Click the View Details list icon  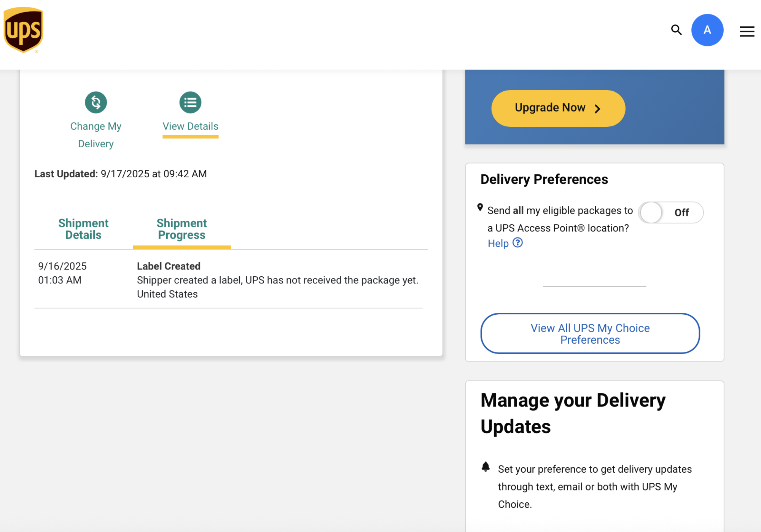pos(190,102)
